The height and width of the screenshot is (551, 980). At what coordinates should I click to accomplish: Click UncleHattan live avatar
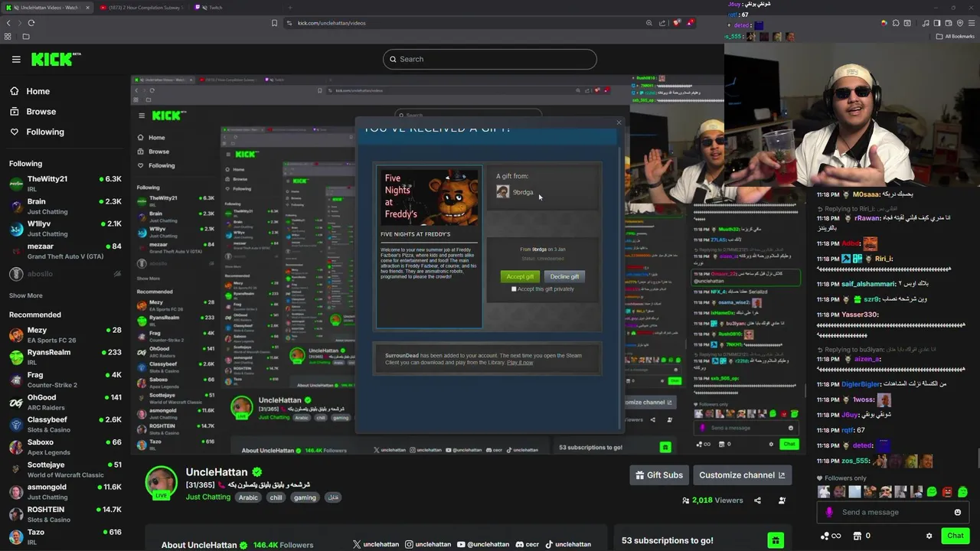pos(161,482)
